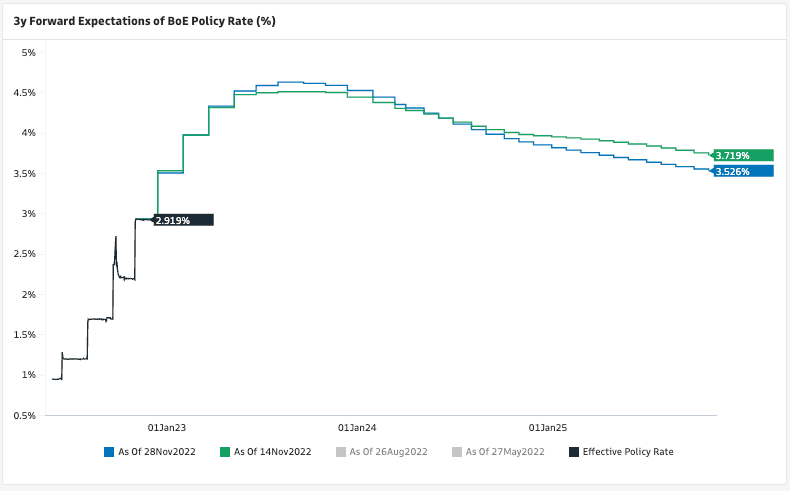The height and width of the screenshot is (491, 790).
Task: Click the 0.5% y-axis tick label
Action: click(24, 415)
